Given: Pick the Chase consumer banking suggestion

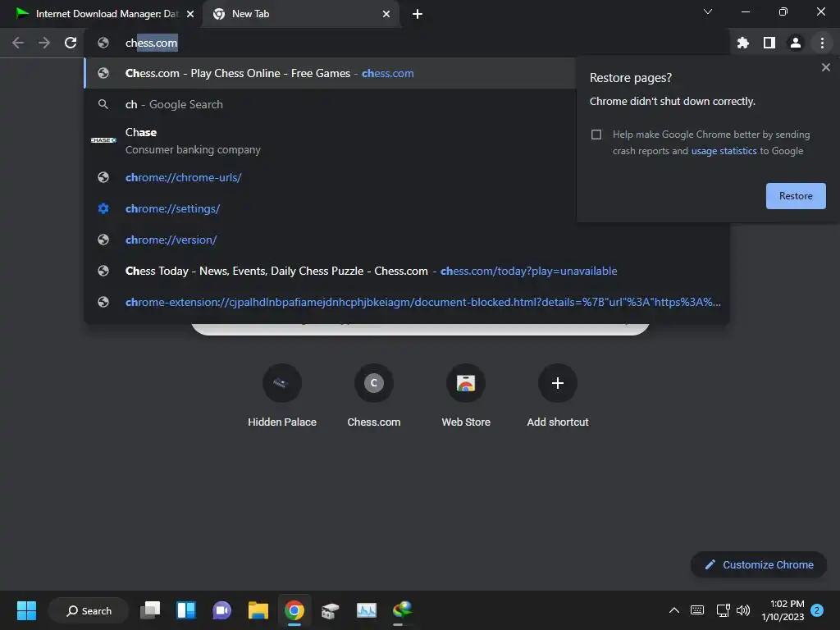Looking at the screenshot, I should coord(330,140).
